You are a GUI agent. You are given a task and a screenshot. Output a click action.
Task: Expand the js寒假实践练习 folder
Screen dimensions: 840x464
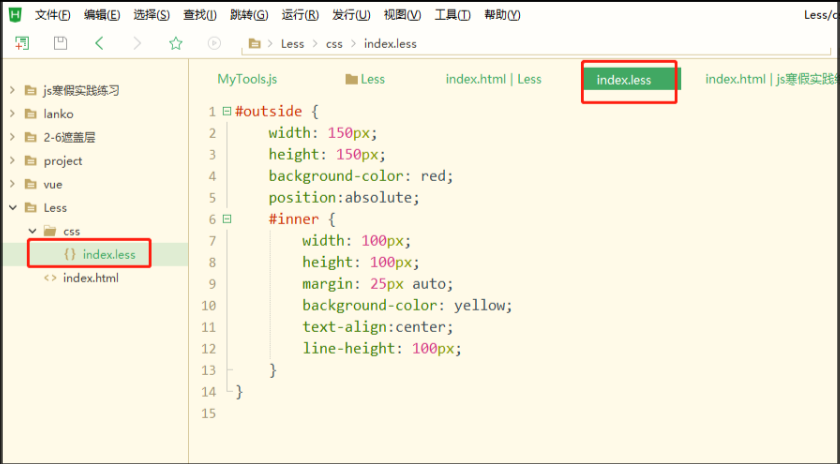tap(13, 90)
